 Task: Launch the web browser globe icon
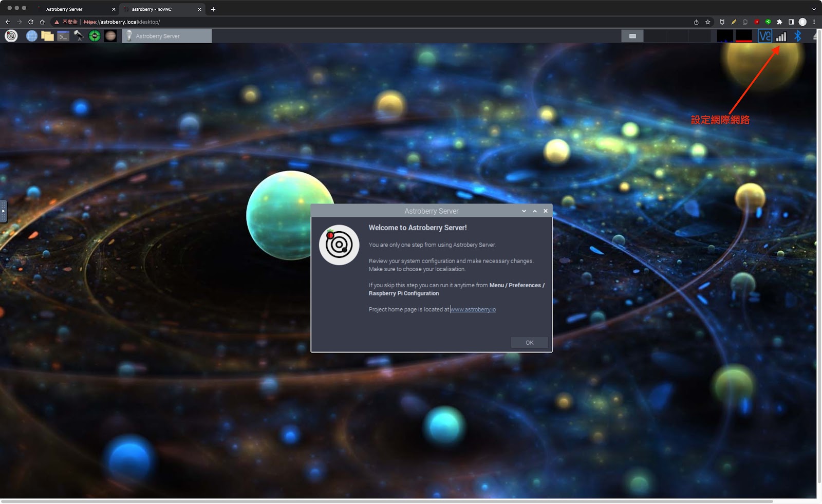(32, 36)
